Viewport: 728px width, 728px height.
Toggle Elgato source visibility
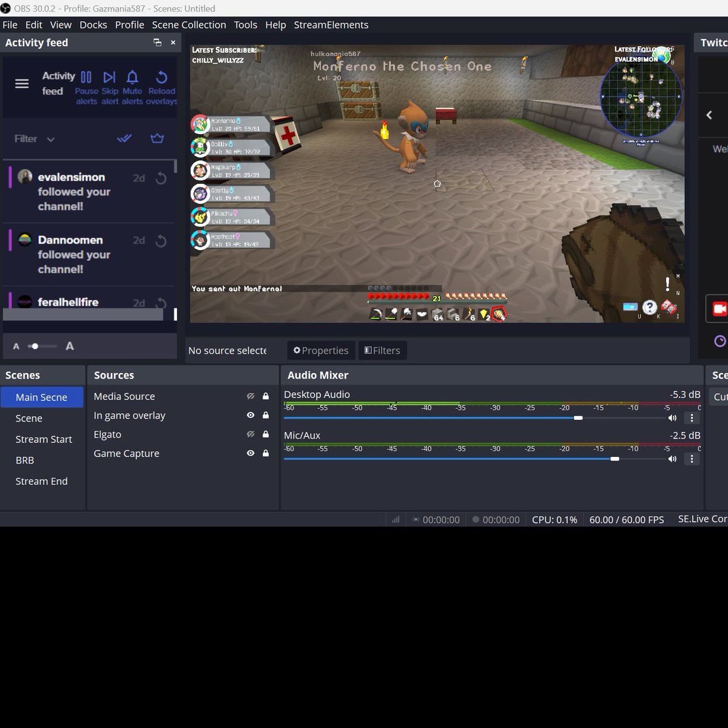(251, 434)
